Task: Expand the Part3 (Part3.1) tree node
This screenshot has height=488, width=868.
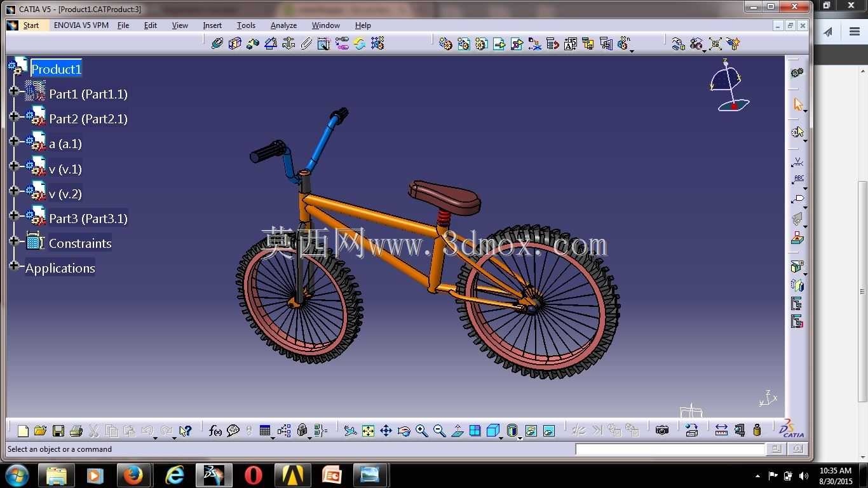Action: 14,215
